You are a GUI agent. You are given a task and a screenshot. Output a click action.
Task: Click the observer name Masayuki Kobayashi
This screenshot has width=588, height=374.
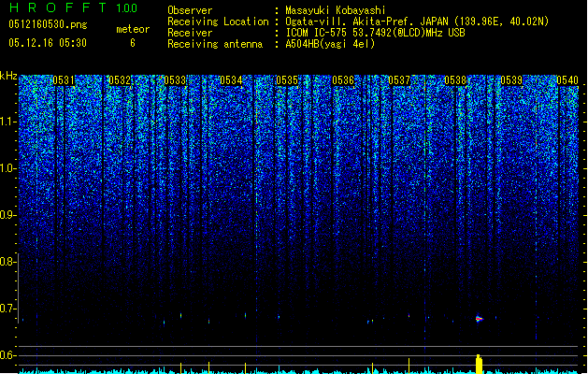pos(336,10)
